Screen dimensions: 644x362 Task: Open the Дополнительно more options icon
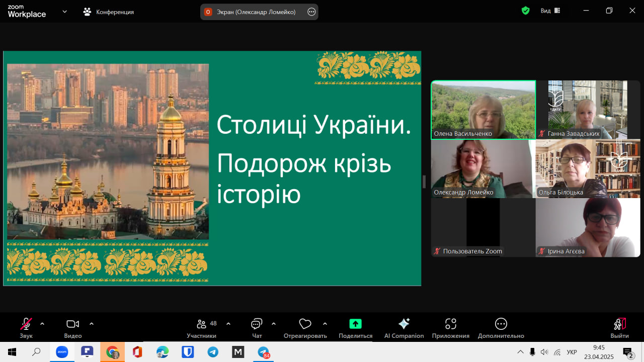[501, 324]
